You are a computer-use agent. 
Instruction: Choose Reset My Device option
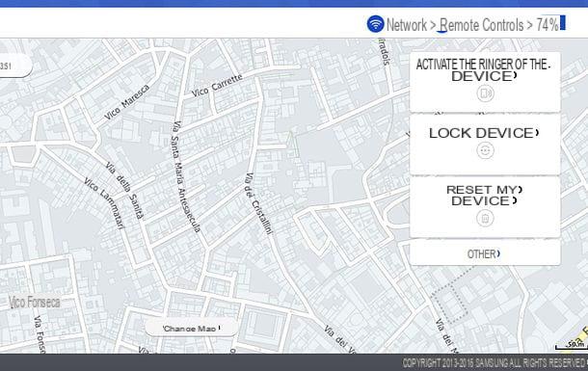coord(485,207)
